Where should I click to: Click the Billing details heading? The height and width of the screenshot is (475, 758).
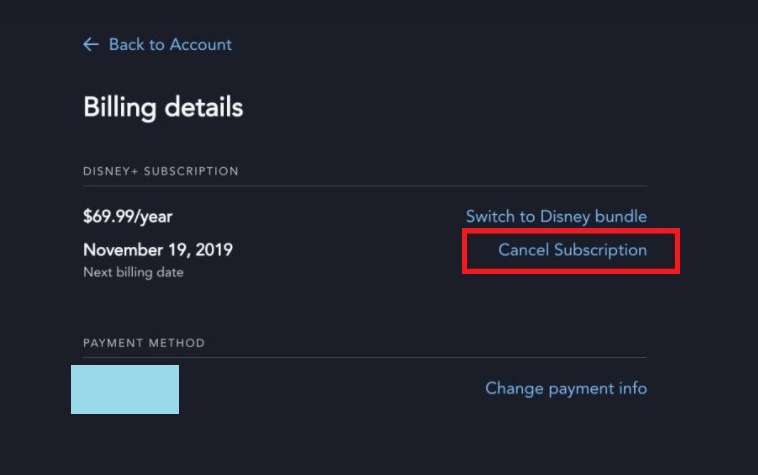(163, 106)
